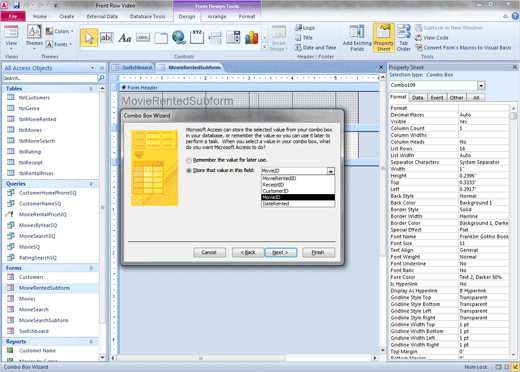The width and height of the screenshot is (520, 372).
Task: Close the Property Sheet pane
Action: [515, 67]
